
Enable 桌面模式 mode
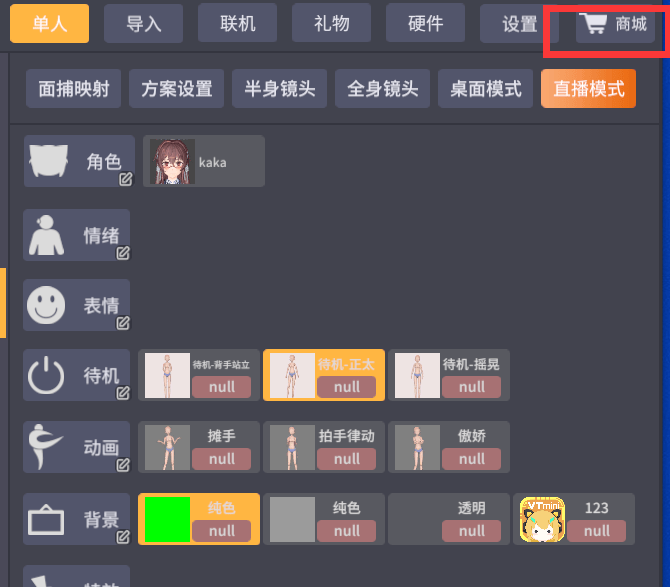tap(485, 89)
